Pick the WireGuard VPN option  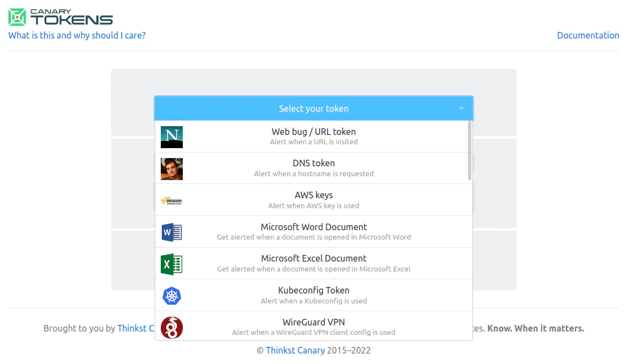(314, 326)
